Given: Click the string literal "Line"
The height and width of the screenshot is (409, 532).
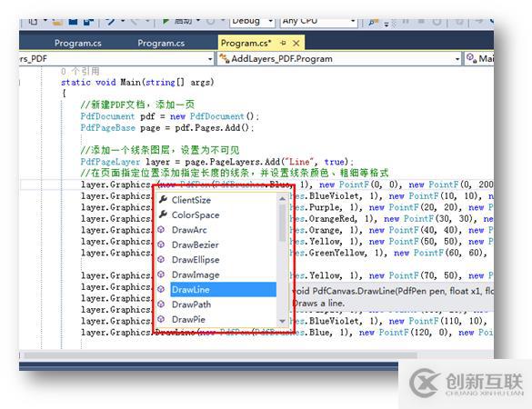Looking at the screenshot, I should point(299,162).
